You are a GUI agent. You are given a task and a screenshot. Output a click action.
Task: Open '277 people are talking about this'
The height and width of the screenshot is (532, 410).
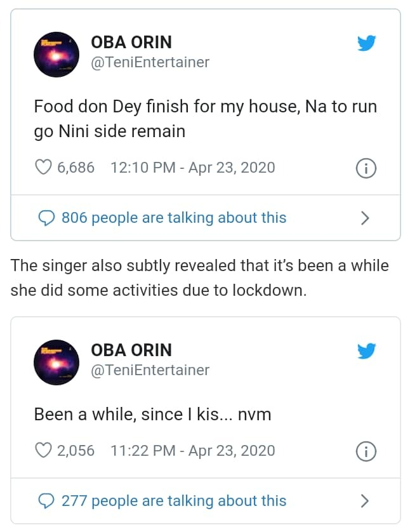click(x=173, y=501)
